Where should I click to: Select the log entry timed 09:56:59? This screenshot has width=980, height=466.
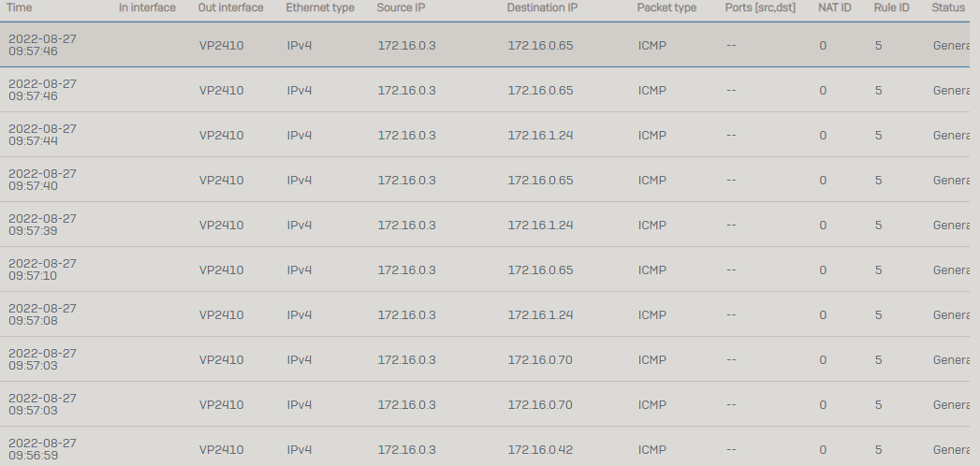484,447
